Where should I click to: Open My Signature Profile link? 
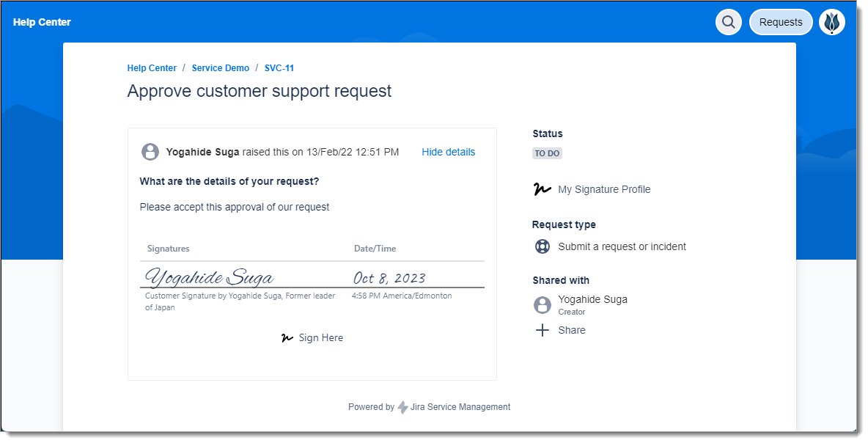click(604, 189)
